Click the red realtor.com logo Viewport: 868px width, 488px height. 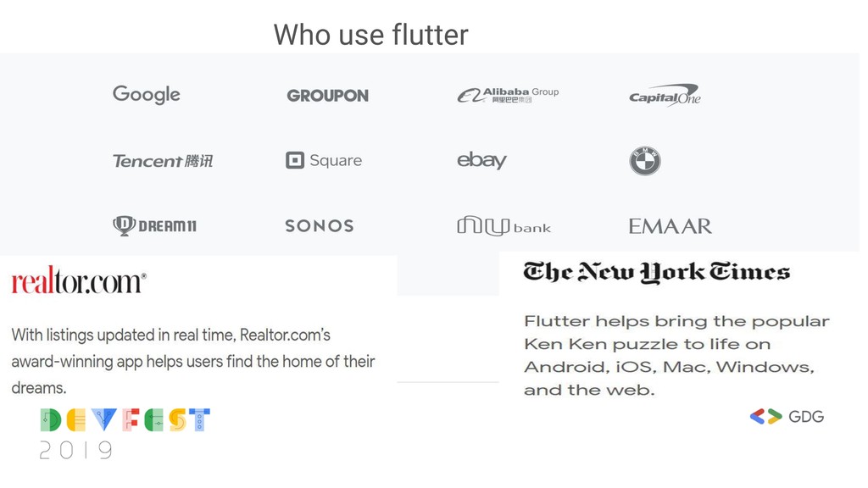tap(79, 280)
